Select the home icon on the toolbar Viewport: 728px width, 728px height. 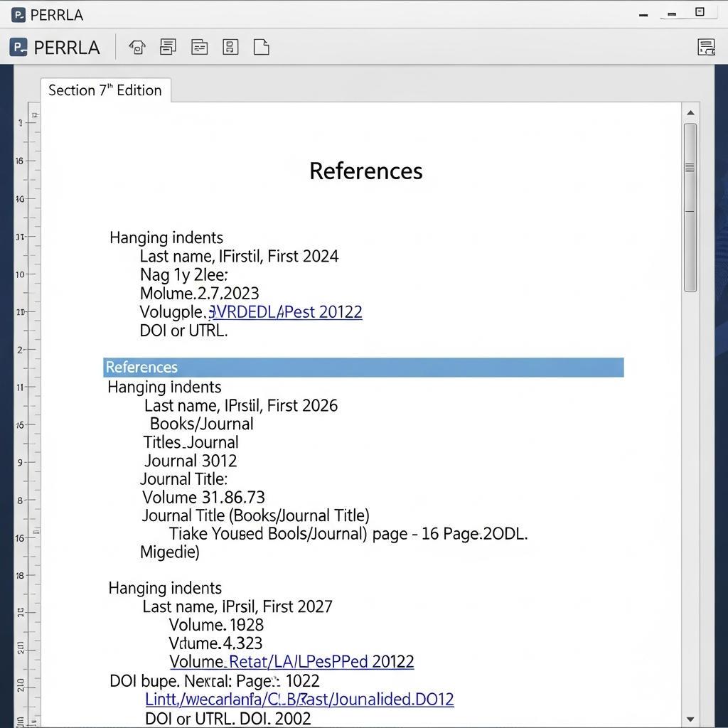137,47
